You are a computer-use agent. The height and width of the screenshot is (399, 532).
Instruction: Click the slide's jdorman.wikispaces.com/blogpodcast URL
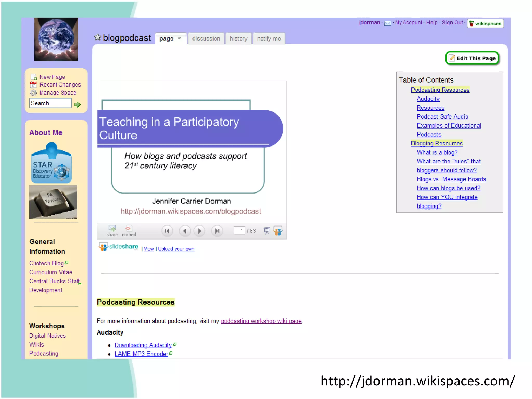pyautogui.click(x=190, y=211)
